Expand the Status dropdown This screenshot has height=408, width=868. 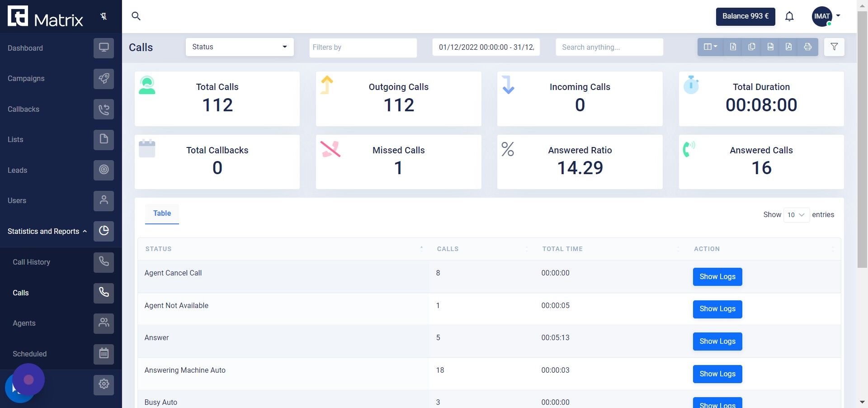click(240, 47)
